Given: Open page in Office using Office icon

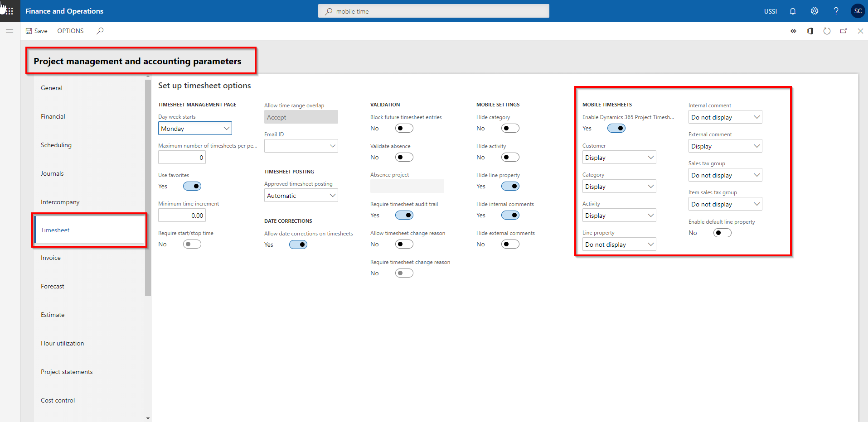Looking at the screenshot, I should pos(810,31).
